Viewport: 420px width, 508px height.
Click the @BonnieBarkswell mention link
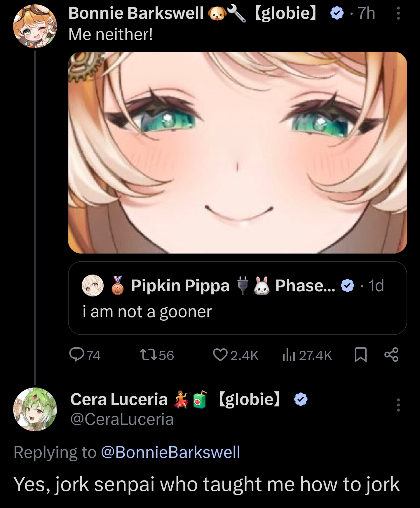(x=170, y=452)
